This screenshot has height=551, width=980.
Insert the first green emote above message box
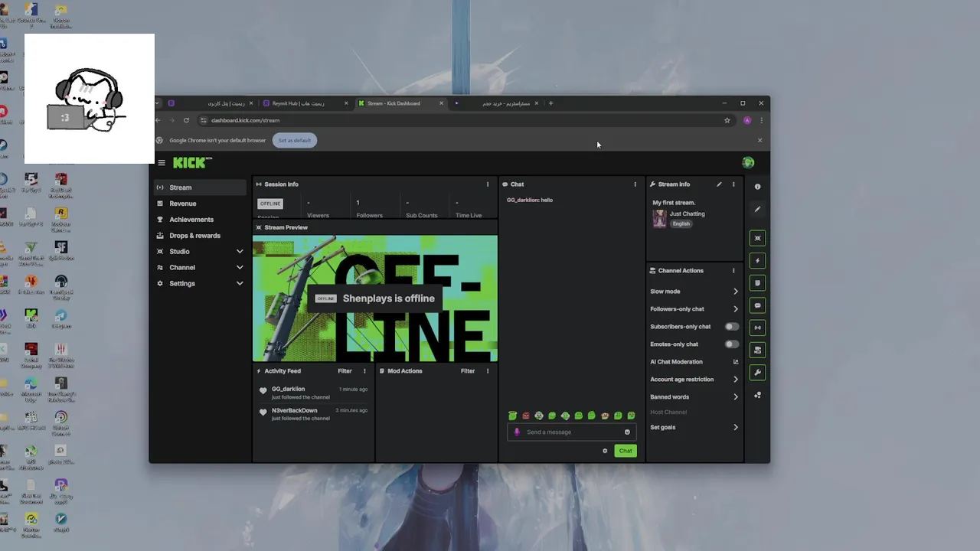(x=513, y=416)
